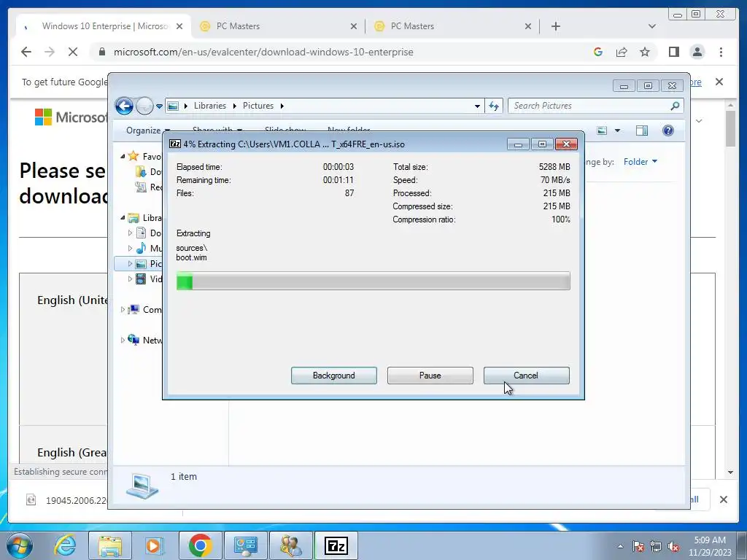Switch to Windows 10 Enterprise Chrome tab

[105, 26]
